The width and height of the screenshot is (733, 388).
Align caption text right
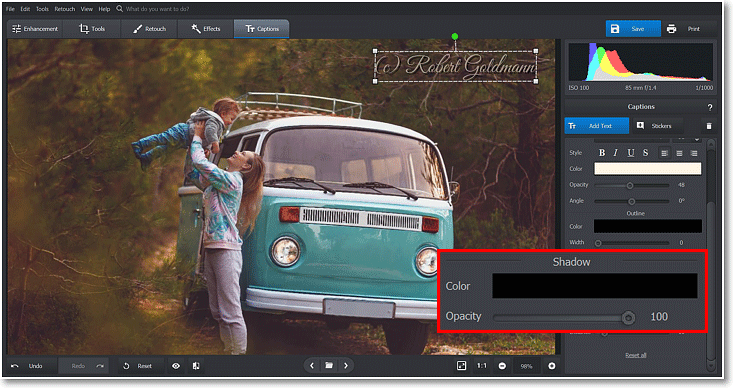point(694,153)
